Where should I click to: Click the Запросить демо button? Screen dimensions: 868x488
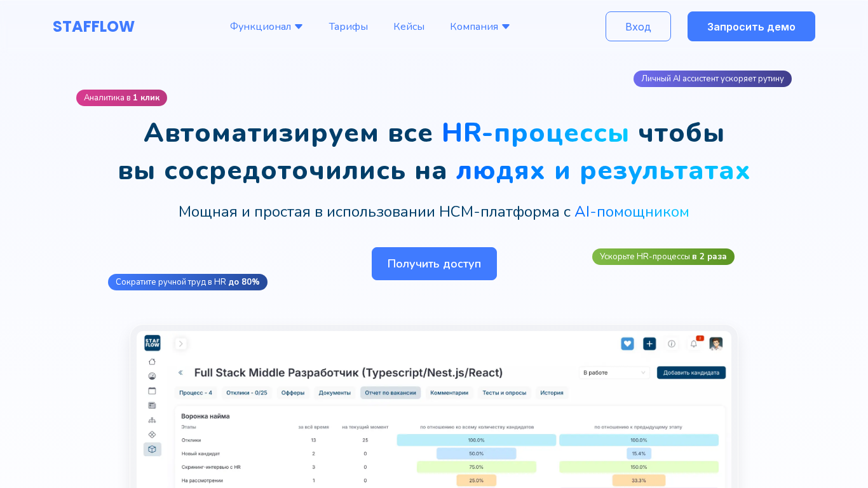(x=751, y=27)
